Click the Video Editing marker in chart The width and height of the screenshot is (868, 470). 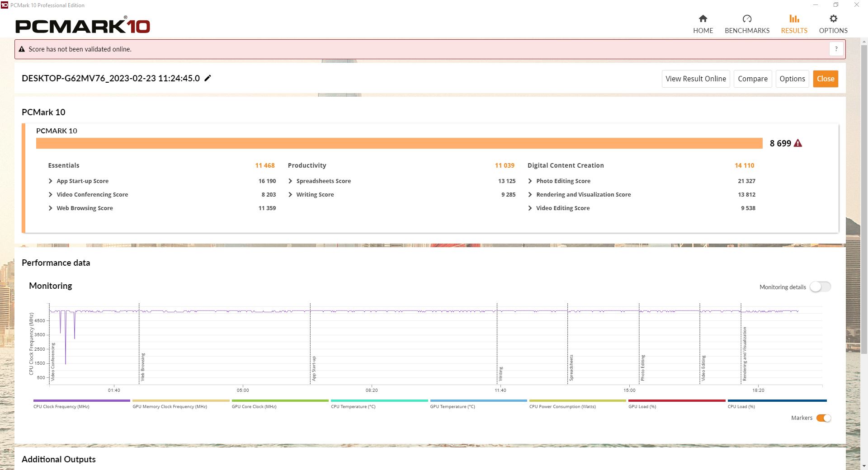pos(703,368)
